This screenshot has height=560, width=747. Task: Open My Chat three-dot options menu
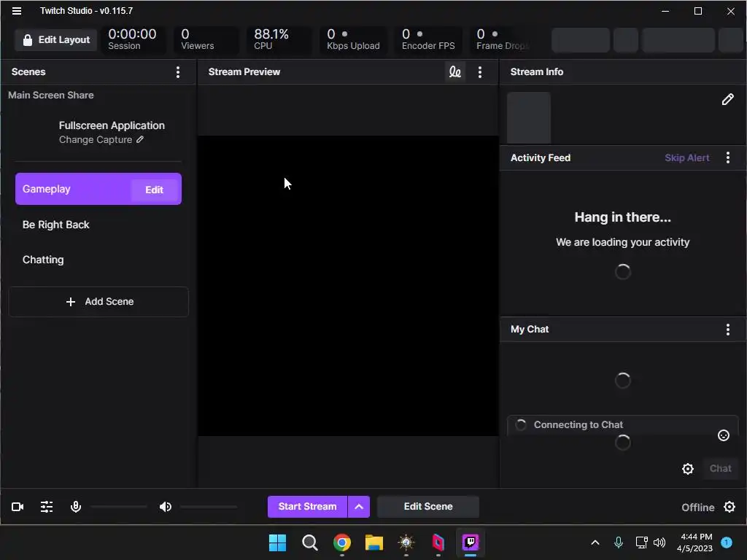pos(728,330)
